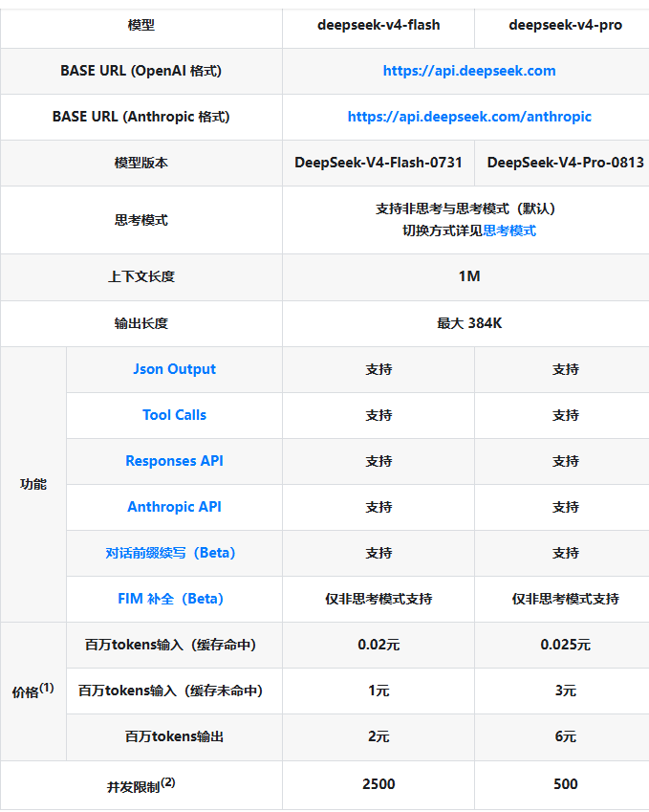Click flash's 仅非思考模式支持 cell
Screen dimensions: 649x812
click(379, 599)
